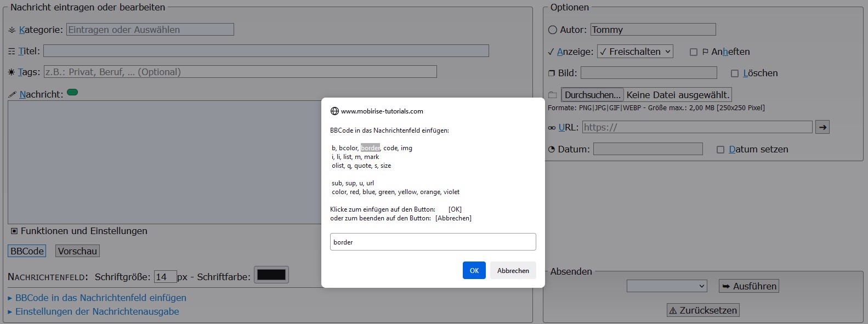Screen dimensions: 868x324
Task: Click the pencil icon next to Nachricht
Action: pos(12,95)
